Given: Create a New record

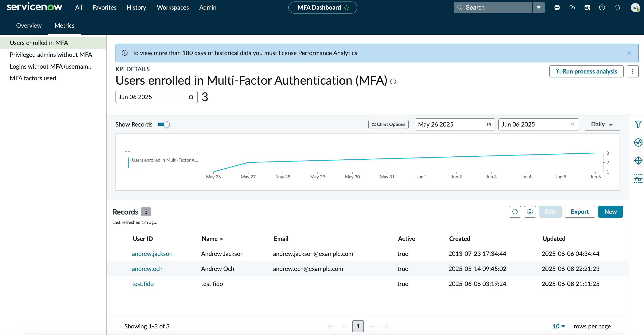Looking at the screenshot, I should (x=610, y=212).
